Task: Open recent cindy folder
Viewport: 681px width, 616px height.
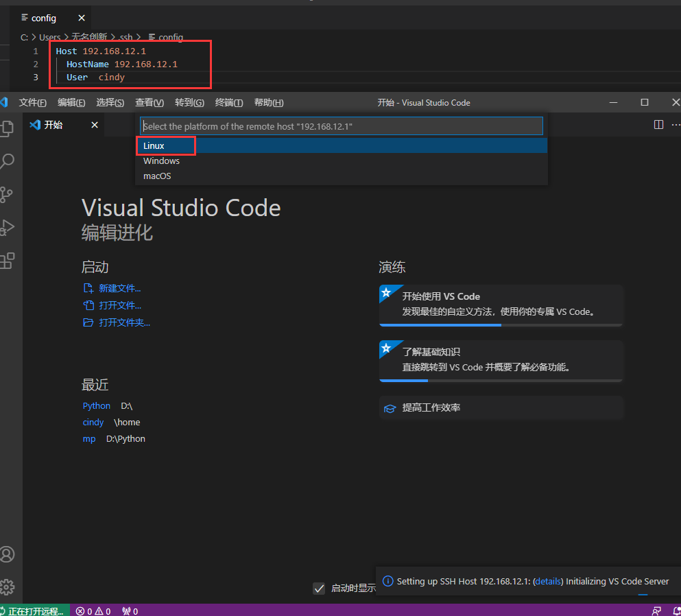Action: point(93,423)
